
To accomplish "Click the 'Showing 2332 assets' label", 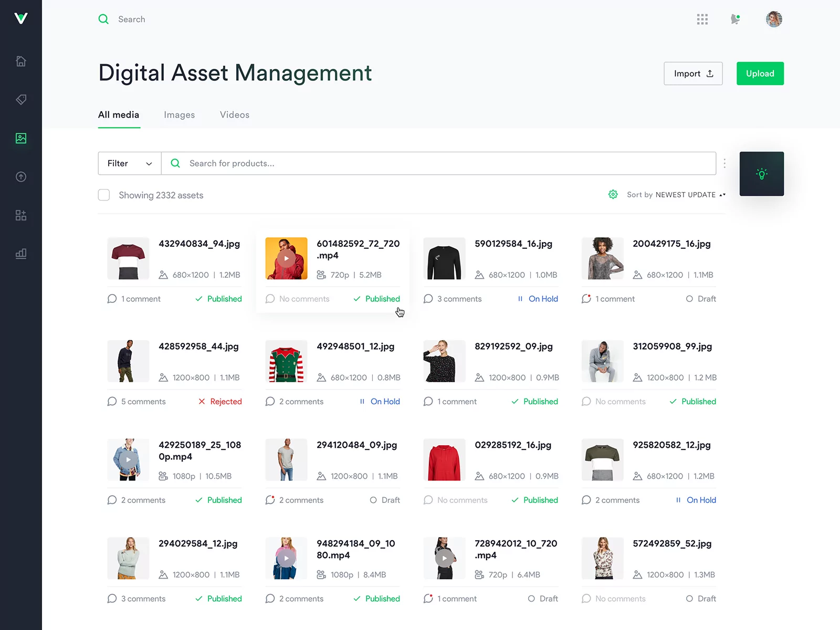I will (x=161, y=195).
